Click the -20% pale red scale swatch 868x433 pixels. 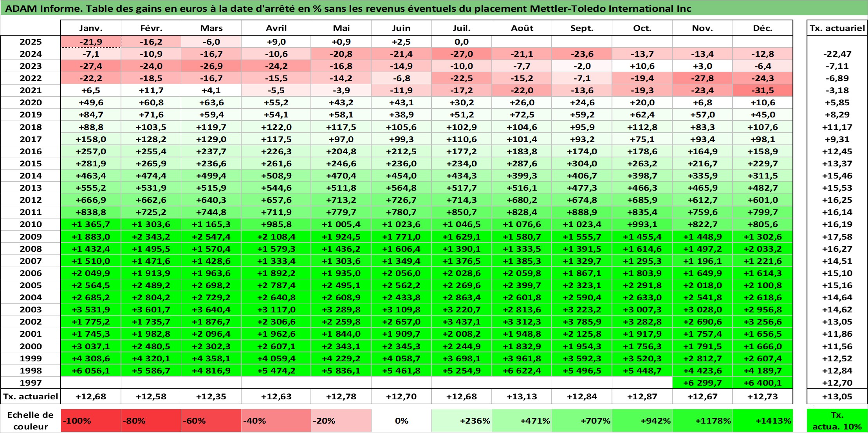point(341,421)
